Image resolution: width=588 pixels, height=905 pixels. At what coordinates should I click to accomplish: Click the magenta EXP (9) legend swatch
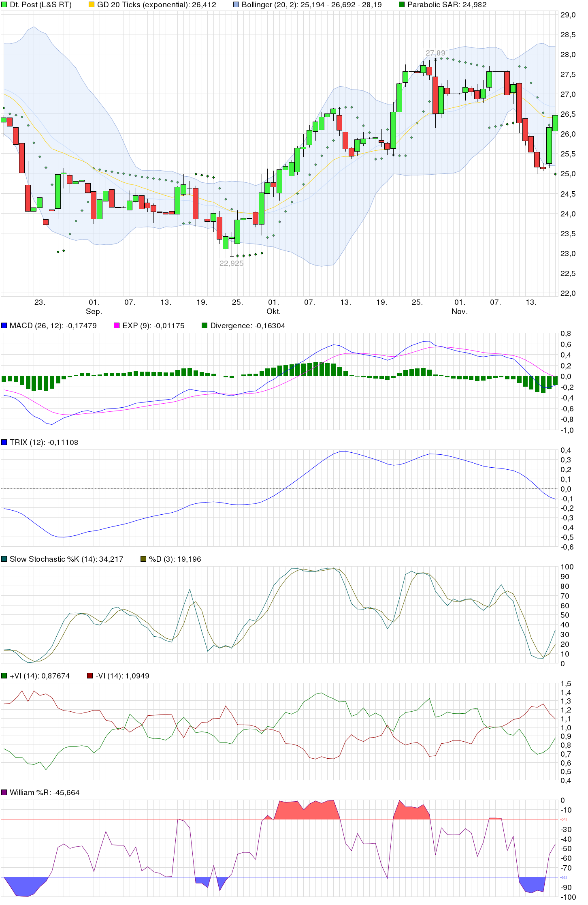point(117,326)
